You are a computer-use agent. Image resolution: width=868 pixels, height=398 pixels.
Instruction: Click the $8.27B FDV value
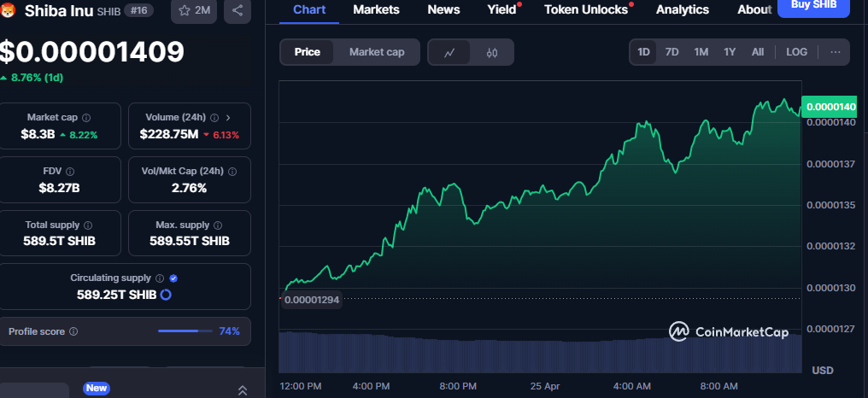coord(59,188)
